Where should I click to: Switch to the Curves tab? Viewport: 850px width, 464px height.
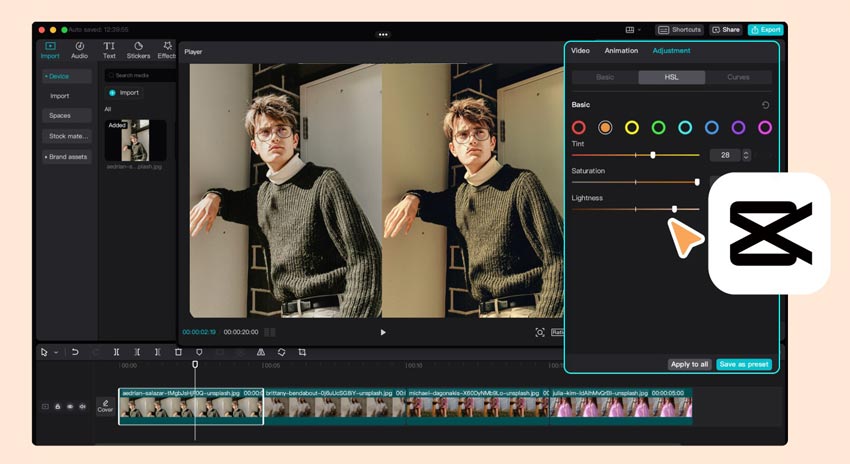click(x=738, y=77)
